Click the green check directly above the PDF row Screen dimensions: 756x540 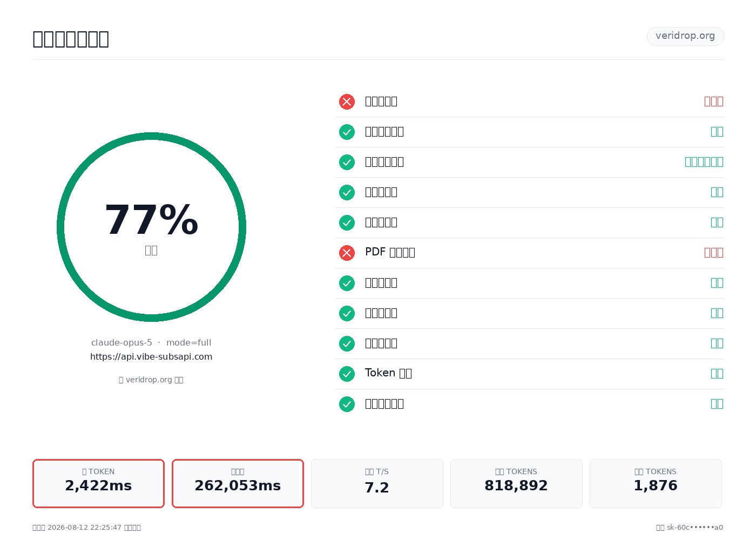347,222
